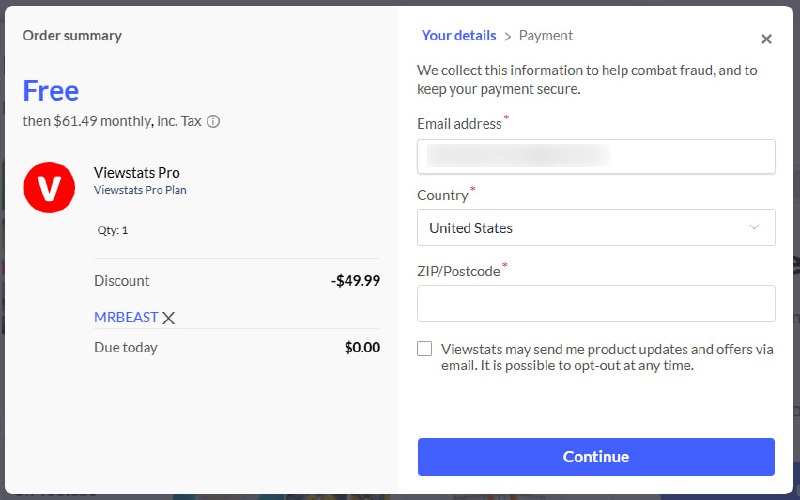
Task: Focus the Email address field
Action: click(x=595, y=156)
